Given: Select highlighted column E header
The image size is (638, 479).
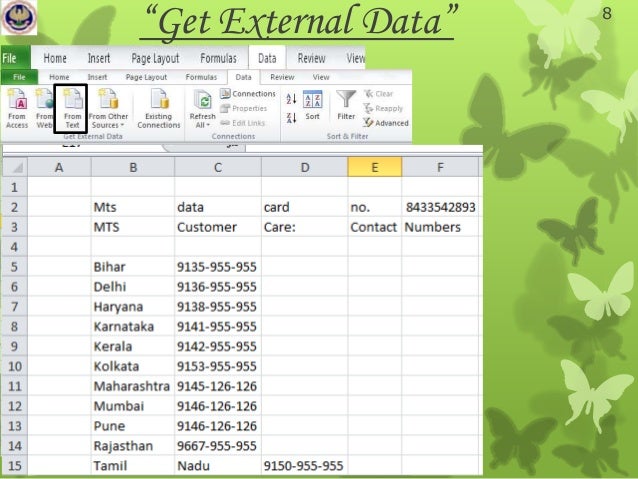Looking at the screenshot, I should 375,167.
